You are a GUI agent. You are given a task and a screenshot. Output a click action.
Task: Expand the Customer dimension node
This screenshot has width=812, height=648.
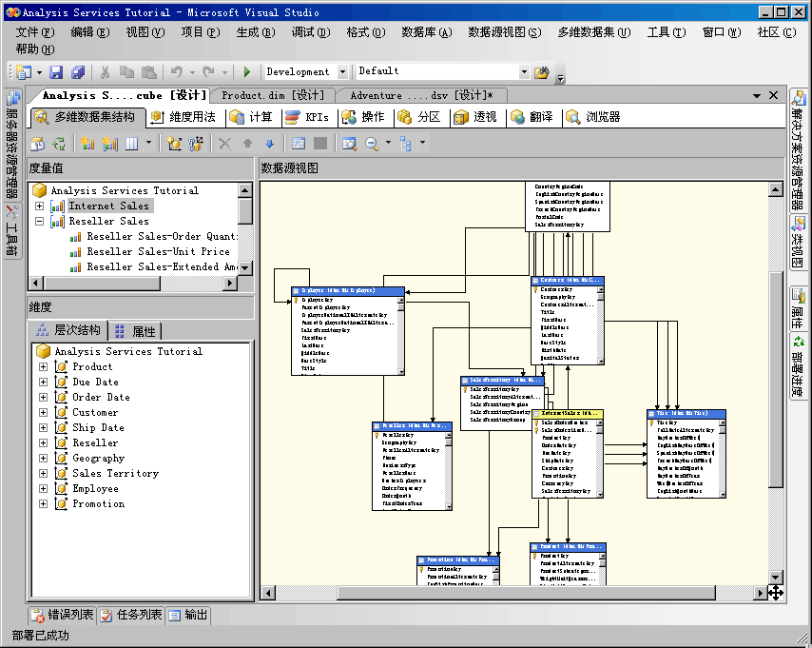point(43,412)
